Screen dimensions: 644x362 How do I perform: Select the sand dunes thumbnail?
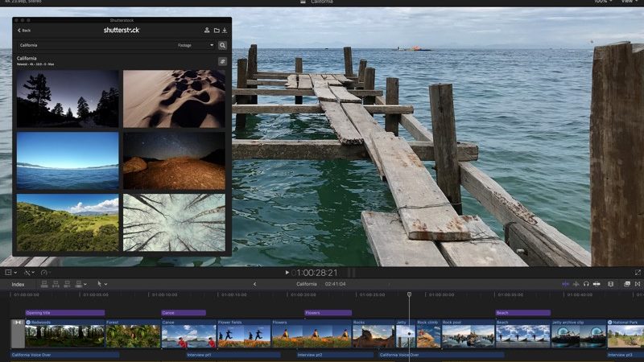click(174, 98)
